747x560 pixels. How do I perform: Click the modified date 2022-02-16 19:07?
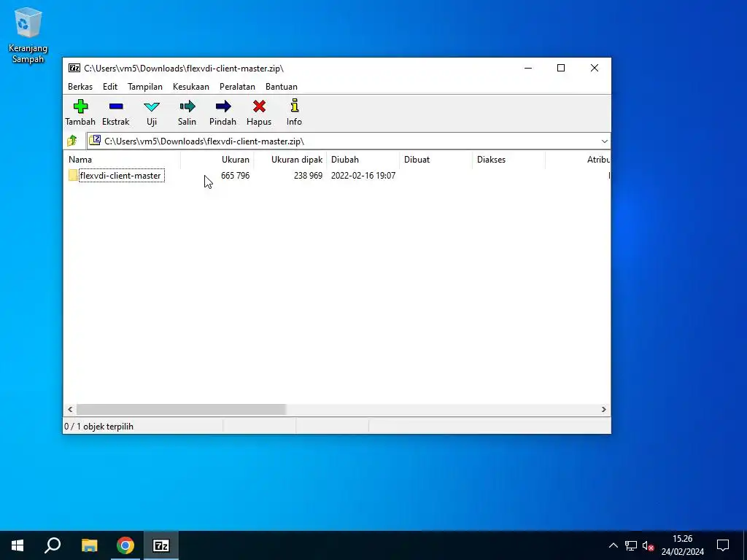click(x=363, y=176)
